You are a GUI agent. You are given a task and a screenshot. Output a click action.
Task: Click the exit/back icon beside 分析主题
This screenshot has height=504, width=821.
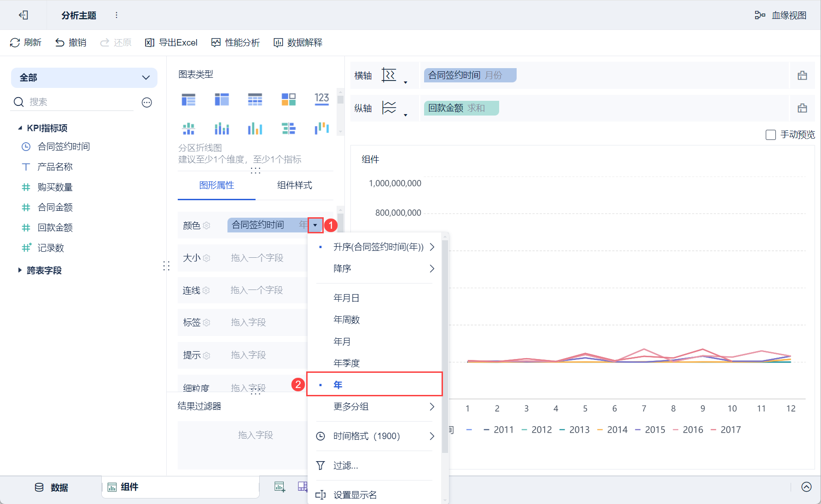pyautogui.click(x=23, y=15)
